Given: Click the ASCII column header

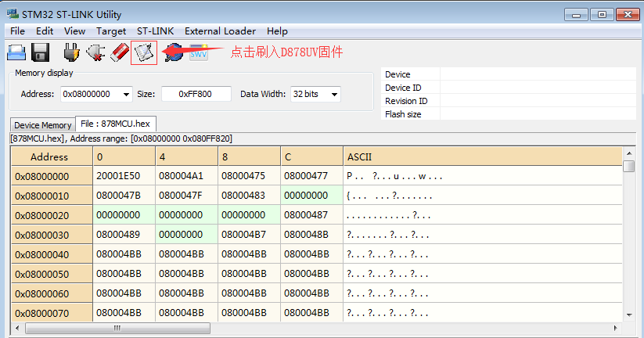Looking at the screenshot, I should pyautogui.click(x=483, y=157).
